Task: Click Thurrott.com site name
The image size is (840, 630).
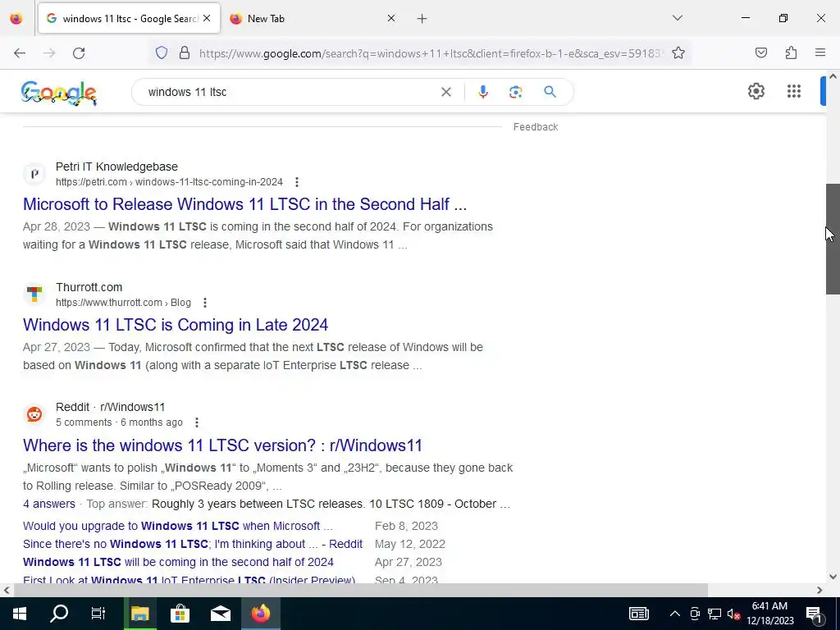Action: pos(89,287)
